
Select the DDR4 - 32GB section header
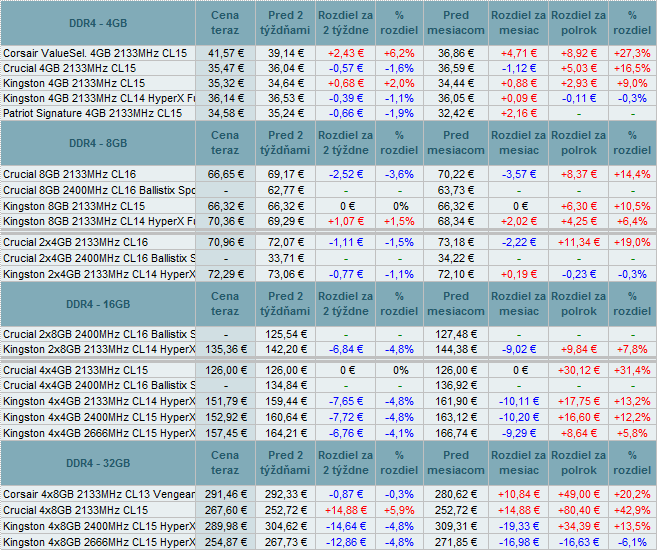pos(98,463)
